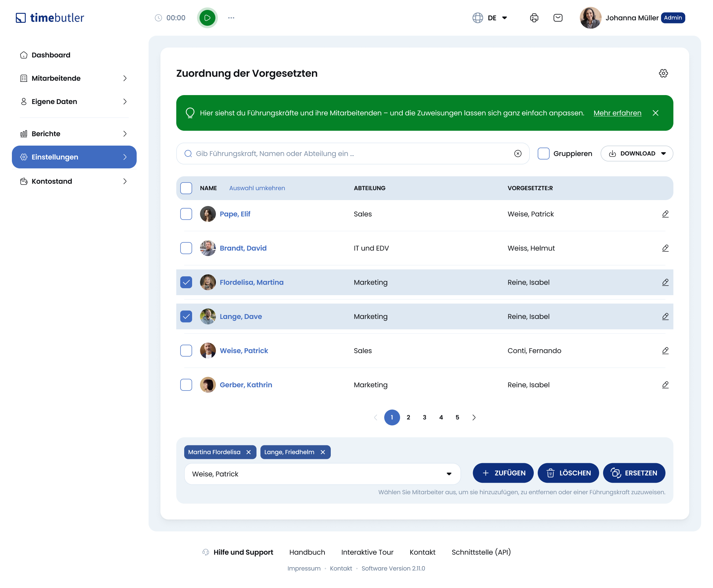Open the mail inbox icon
This screenshot has width=713, height=588.
(558, 18)
